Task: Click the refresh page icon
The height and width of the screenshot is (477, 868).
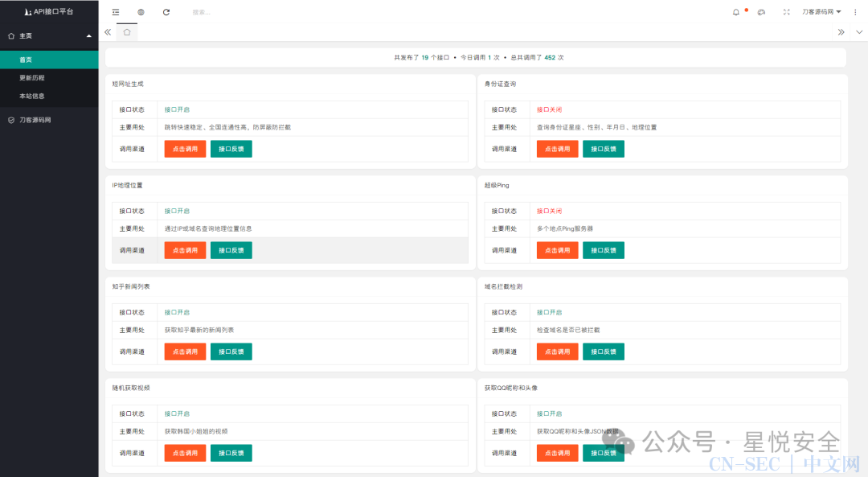Action: coord(166,12)
